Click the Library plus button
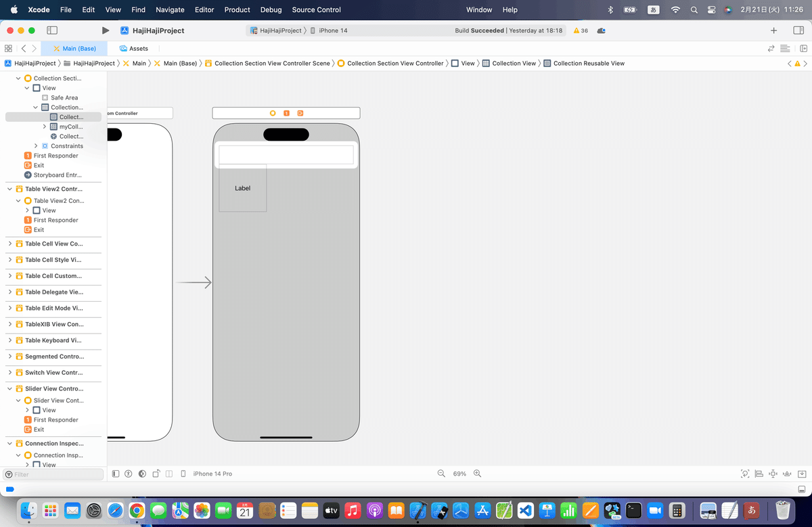The width and height of the screenshot is (812, 527). (x=774, y=30)
